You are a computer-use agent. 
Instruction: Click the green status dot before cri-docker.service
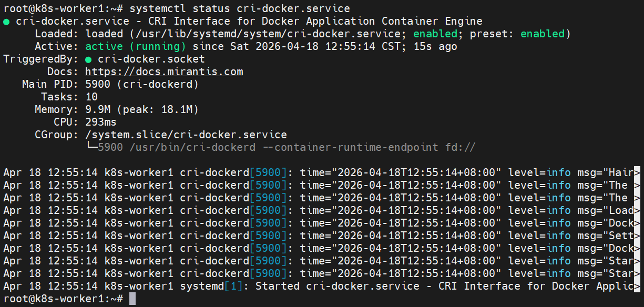click(x=6, y=22)
